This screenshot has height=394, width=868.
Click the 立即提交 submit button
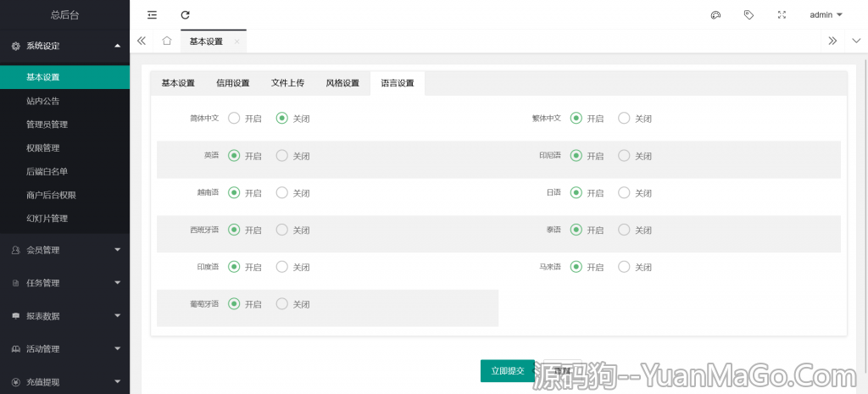[x=508, y=371]
